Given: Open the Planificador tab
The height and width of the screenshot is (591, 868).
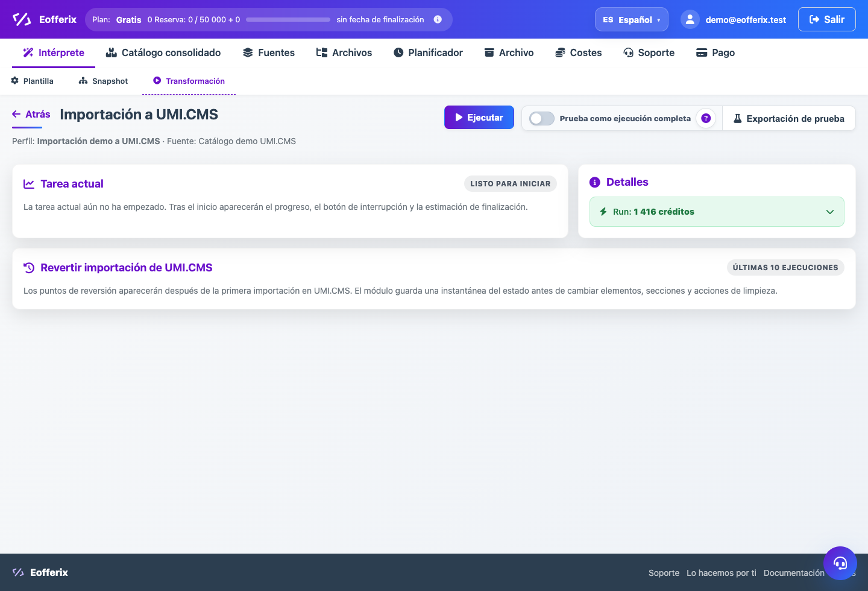Looking at the screenshot, I should pyautogui.click(x=428, y=52).
